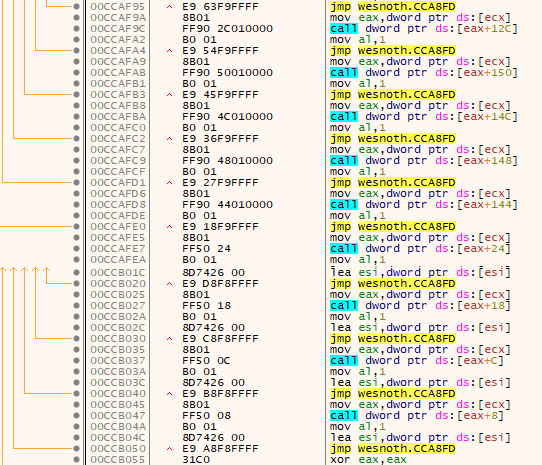542x465 pixels.
Task: Click the red jump arrow beside E9 36F9FFFF
Action: tap(169, 139)
